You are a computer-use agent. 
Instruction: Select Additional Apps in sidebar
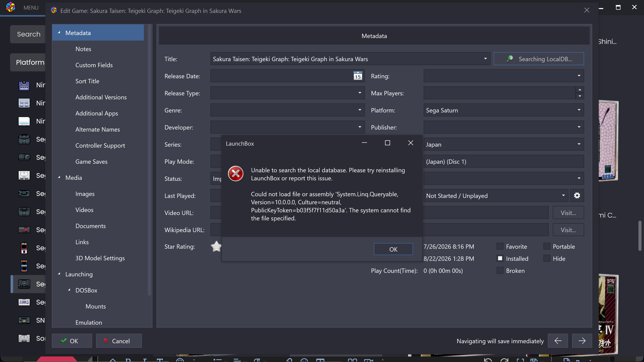96,113
